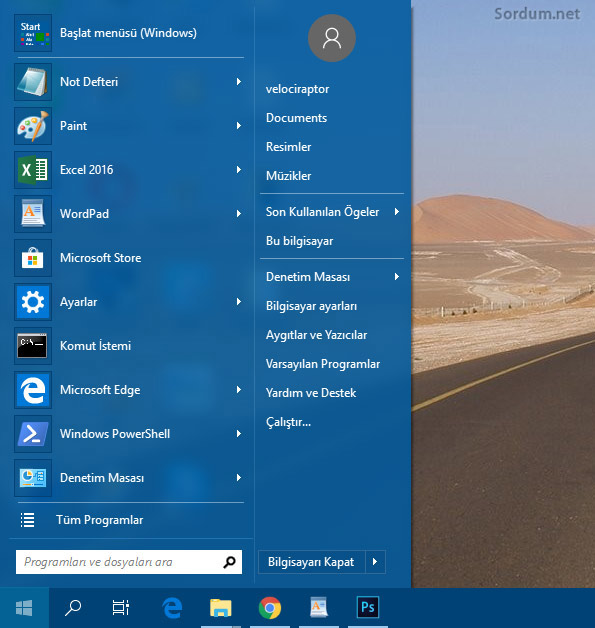
Task: Click the Son Kullanılan Ögeler label
Action: tap(322, 212)
